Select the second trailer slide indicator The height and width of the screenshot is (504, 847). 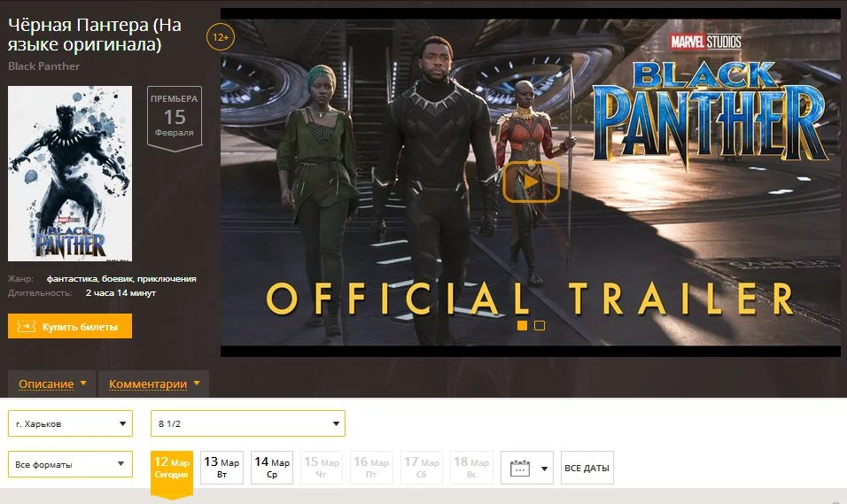[x=540, y=326]
